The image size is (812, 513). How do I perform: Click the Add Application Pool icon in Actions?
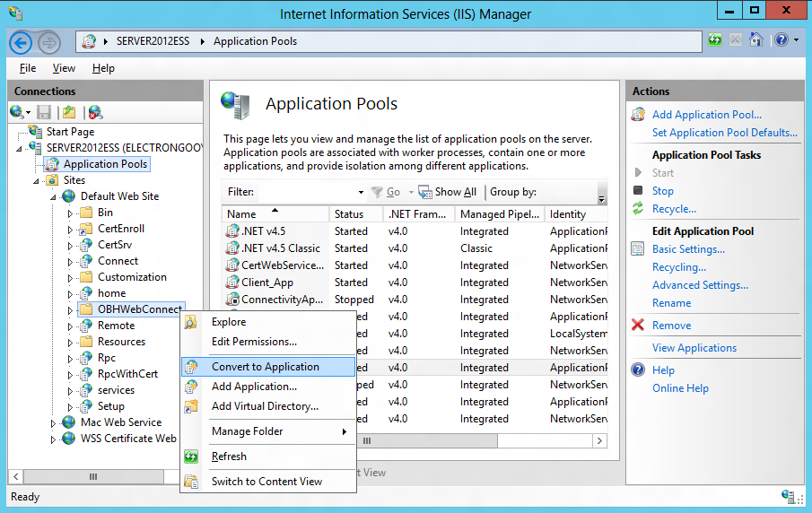click(x=638, y=115)
